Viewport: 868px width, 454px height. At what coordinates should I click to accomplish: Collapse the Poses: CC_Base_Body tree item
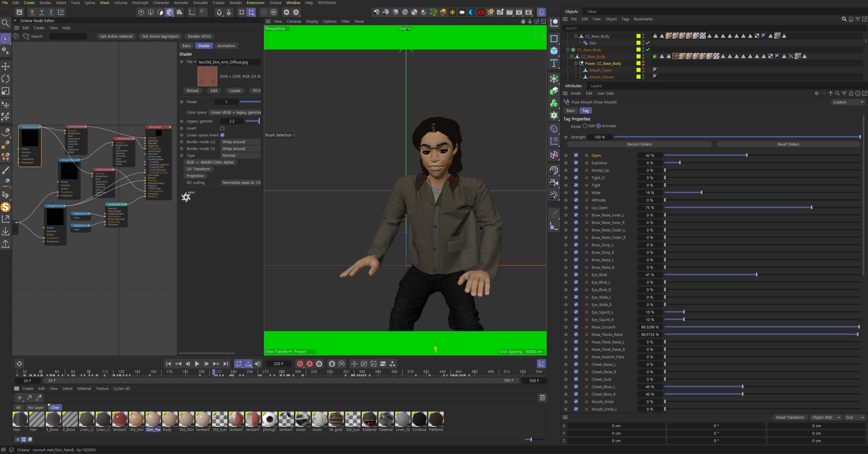point(576,63)
